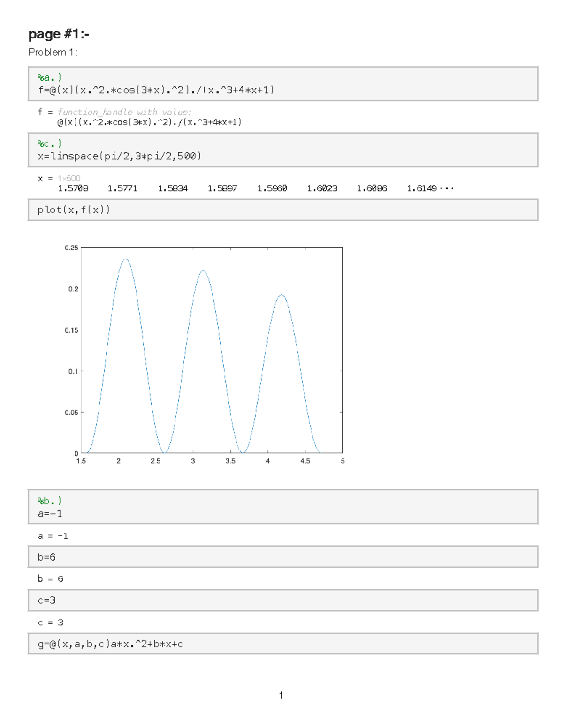Click the heading 'page #1:-'

[59, 34]
